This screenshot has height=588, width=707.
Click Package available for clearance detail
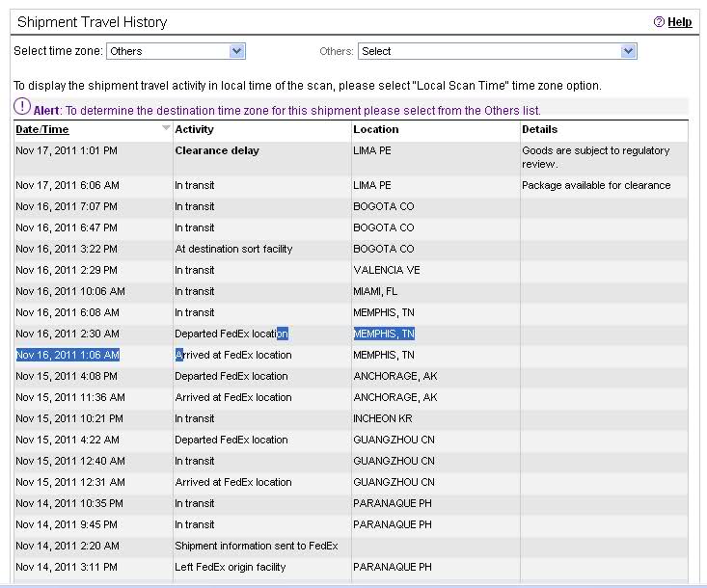(596, 185)
